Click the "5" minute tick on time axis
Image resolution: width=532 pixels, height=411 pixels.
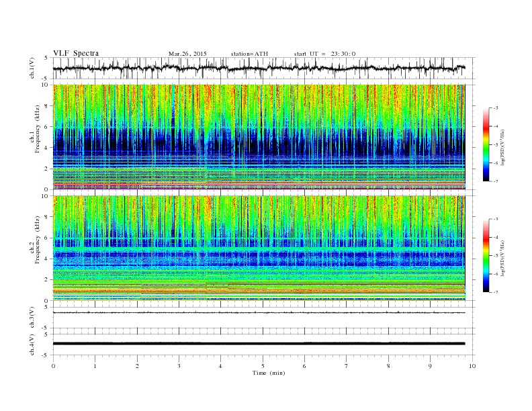pos(263,366)
